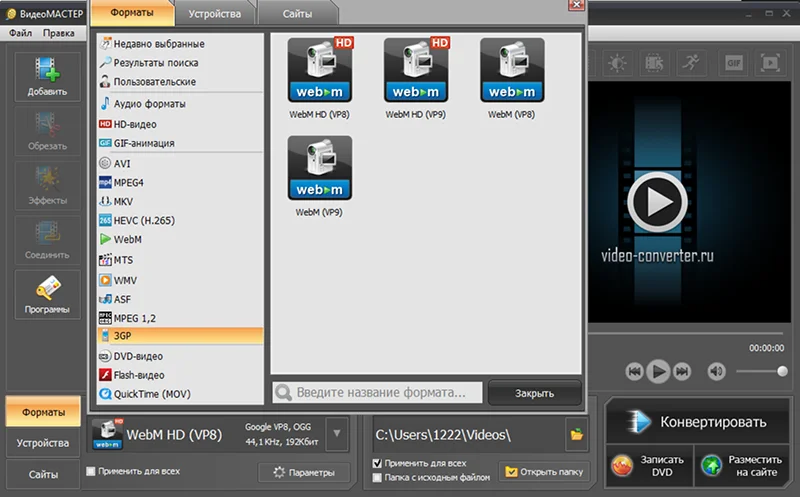Click the crop video icon above preview
Screen dimensions: 800x497
654,63
